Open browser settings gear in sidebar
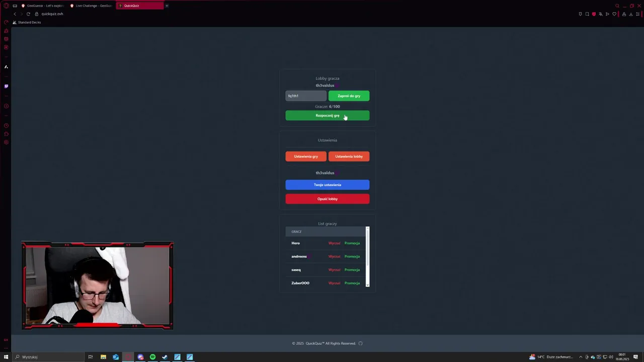644x362 pixels. (x=6, y=142)
